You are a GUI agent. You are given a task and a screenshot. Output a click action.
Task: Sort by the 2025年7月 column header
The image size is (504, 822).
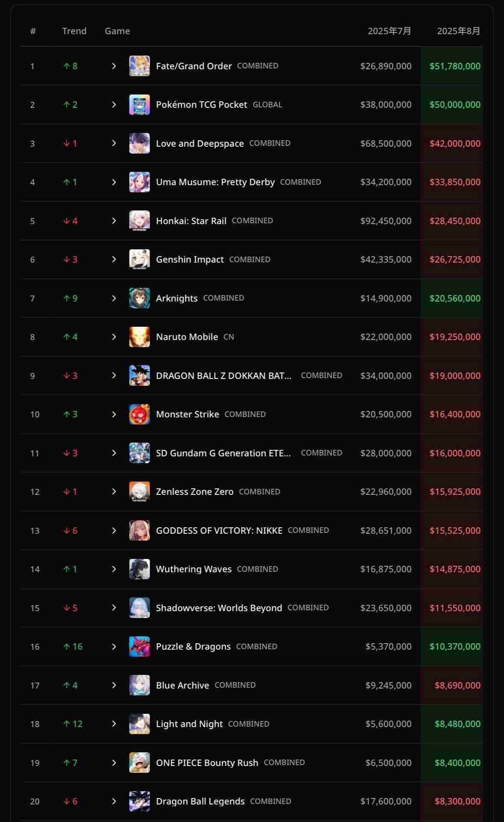389,31
